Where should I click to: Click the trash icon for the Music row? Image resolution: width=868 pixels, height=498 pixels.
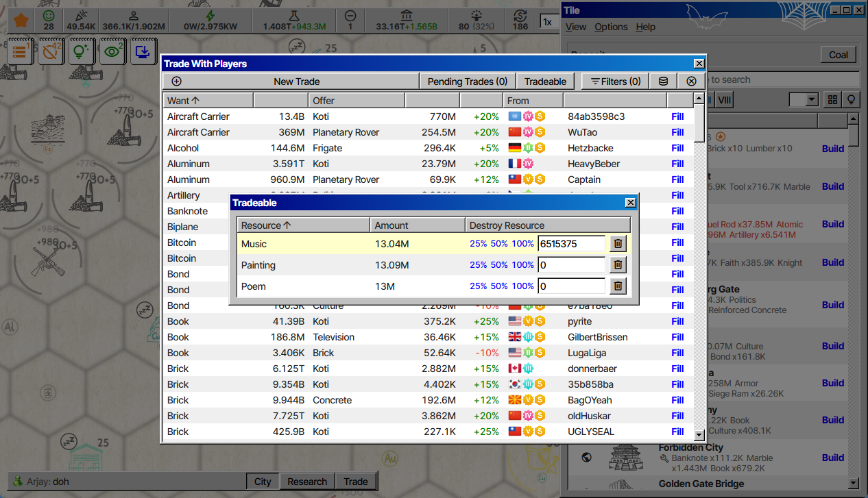[618, 244]
